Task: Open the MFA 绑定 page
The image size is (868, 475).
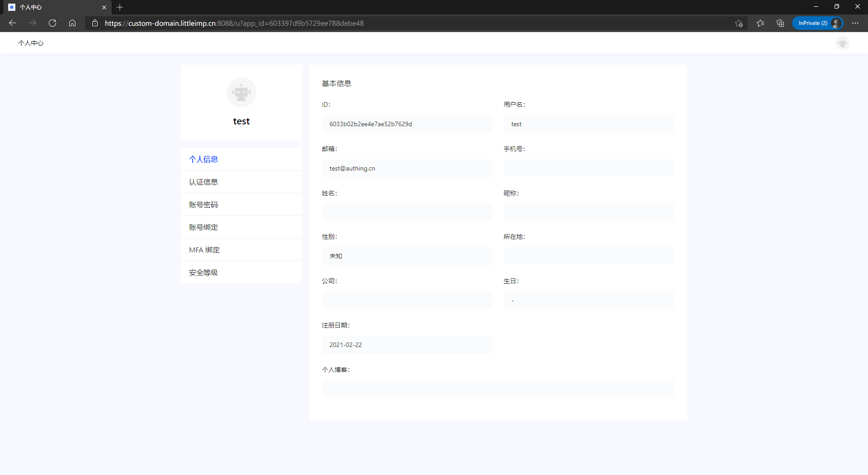Action: point(204,249)
